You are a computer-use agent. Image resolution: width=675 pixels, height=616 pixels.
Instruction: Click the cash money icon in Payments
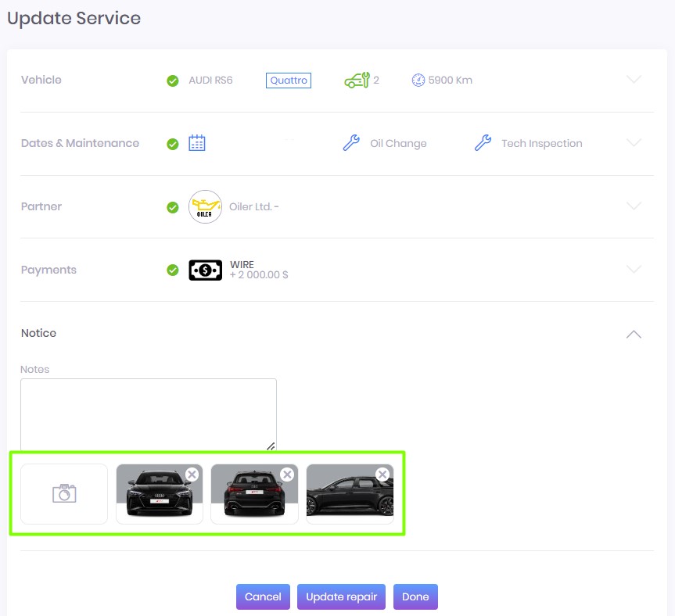click(205, 270)
